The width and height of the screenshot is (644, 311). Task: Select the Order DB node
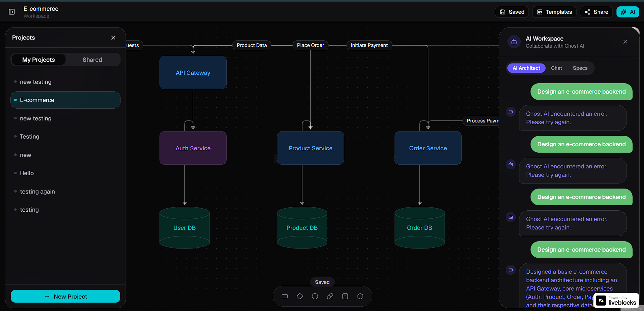(x=420, y=228)
